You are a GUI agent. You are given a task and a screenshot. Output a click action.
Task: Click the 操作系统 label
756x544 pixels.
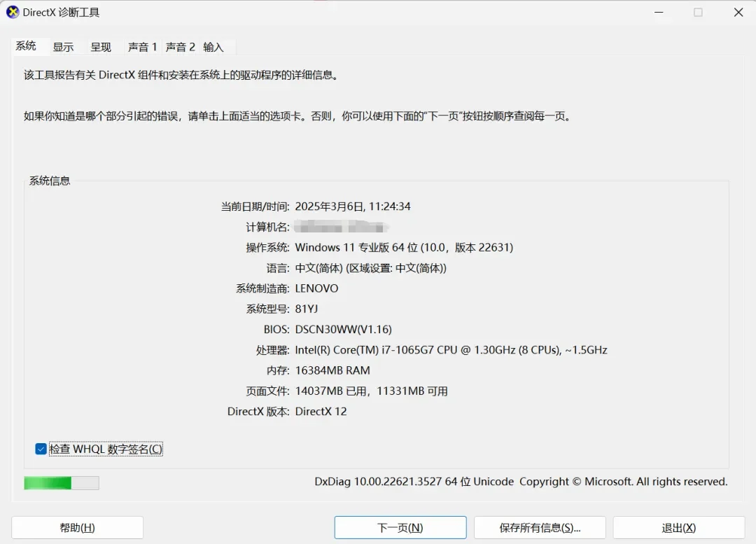(x=267, y=247)
